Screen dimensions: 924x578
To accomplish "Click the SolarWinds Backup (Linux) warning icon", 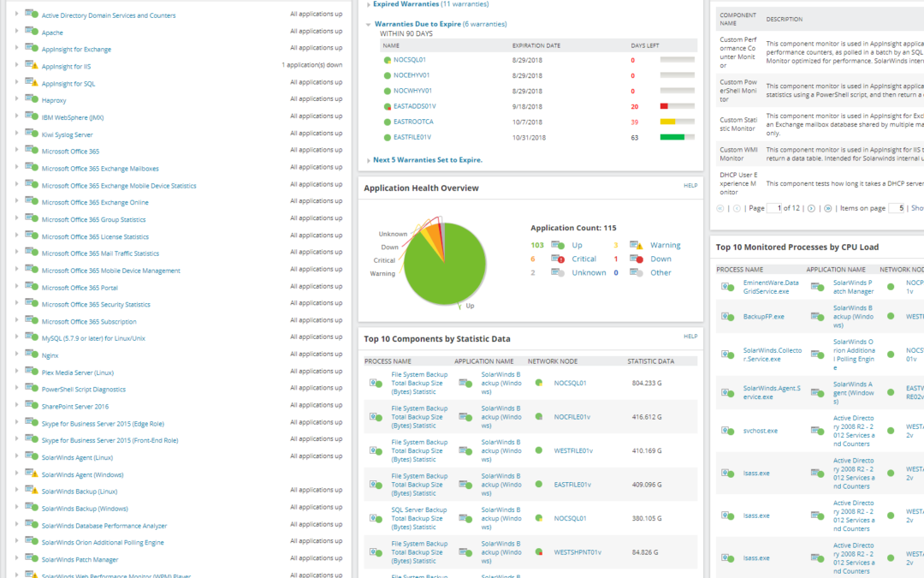I will pyautogui.click(x=32, y=490).
